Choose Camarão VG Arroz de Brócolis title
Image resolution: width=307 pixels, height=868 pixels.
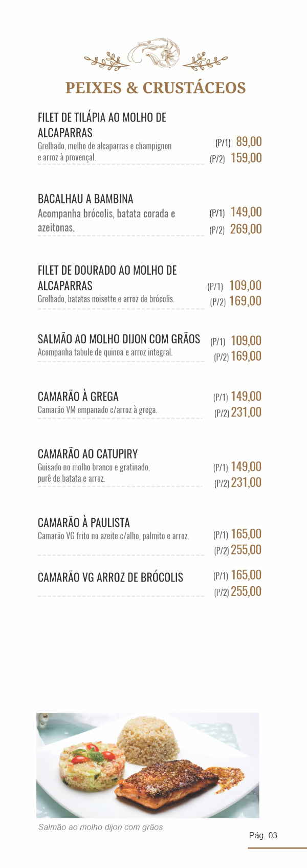pyautogui.click(x=110, y=577)
